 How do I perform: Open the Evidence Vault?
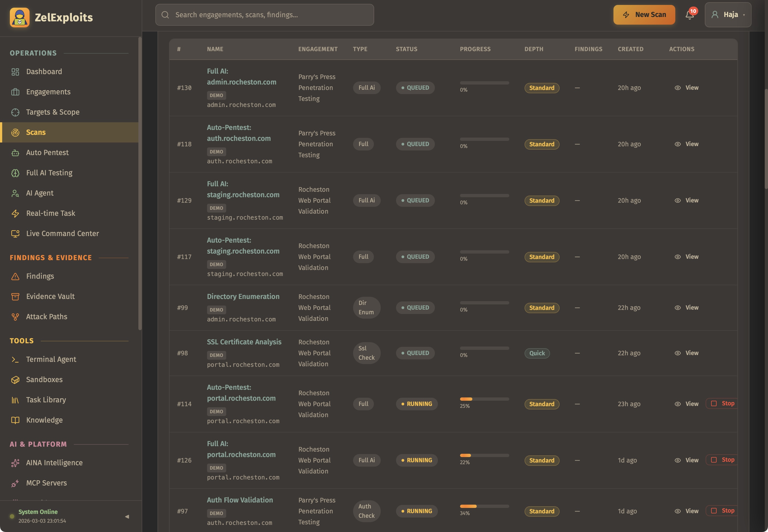[x=50, y=296]
